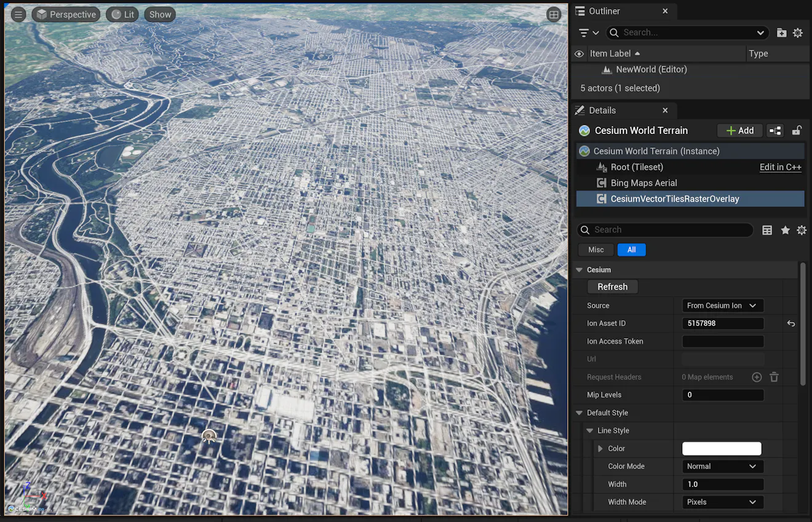
Task: Open the Width Mode dropdown
Action: [x=723, y=502]
